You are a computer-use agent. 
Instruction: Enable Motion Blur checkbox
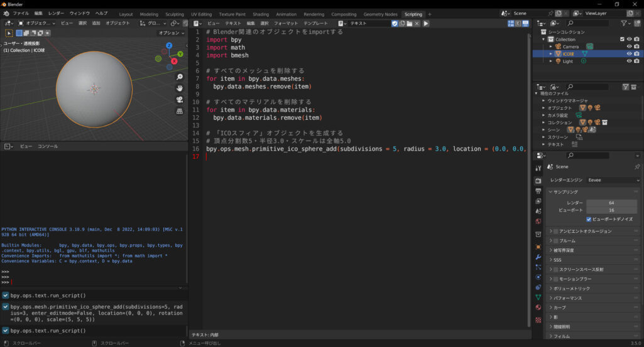[x=555, y=279]
